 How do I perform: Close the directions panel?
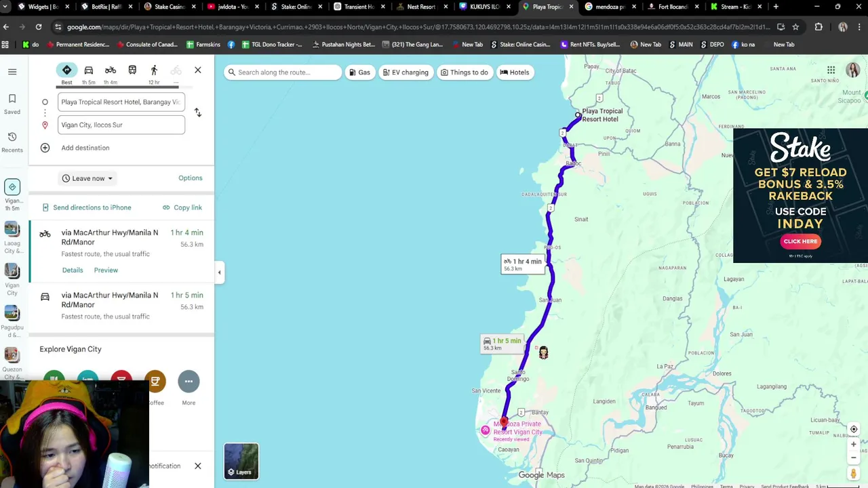click(197, 70)
